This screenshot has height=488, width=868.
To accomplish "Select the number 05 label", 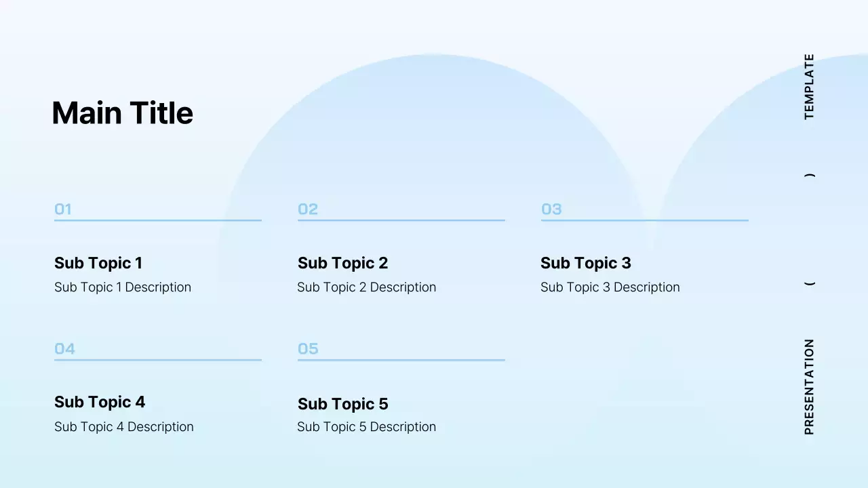I will tap(308, 349).
